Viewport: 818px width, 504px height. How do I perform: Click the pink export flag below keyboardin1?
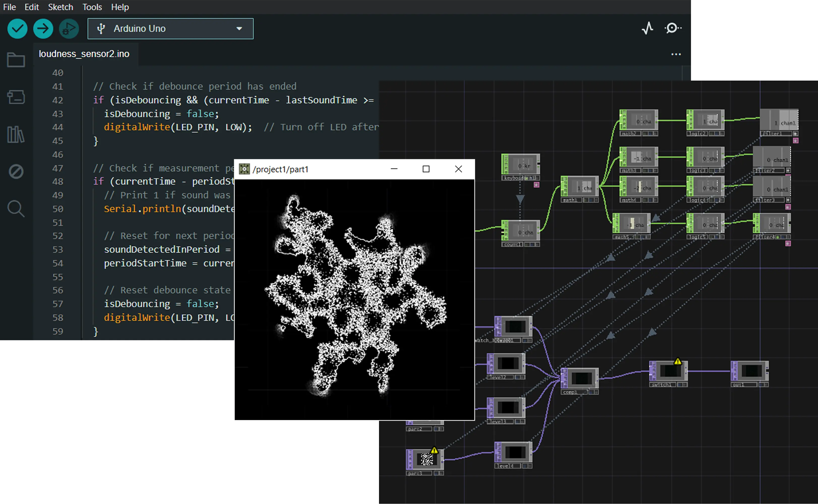(x=537, y=185)
